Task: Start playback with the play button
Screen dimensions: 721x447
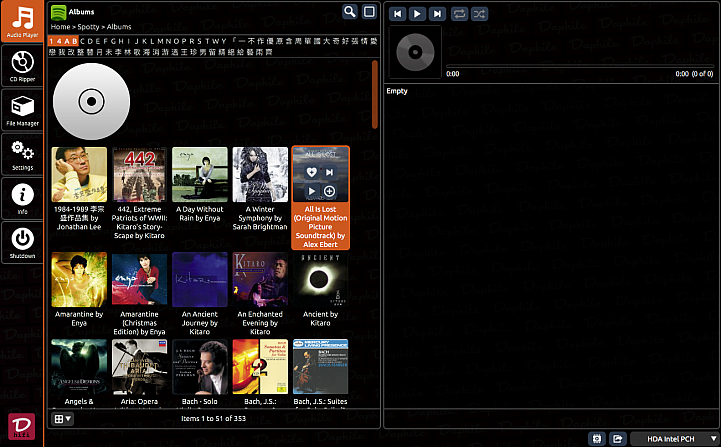Action: pos(417,14)
